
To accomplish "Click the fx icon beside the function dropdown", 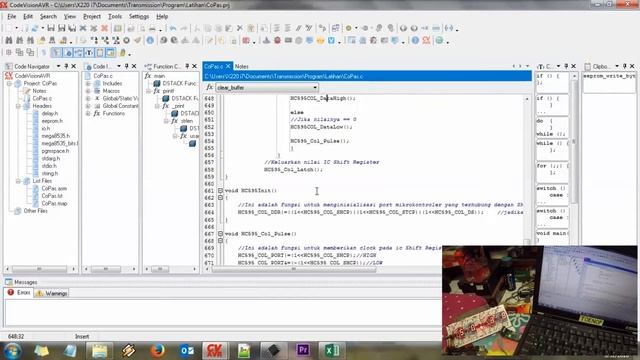I will click(x=209, y=87).
